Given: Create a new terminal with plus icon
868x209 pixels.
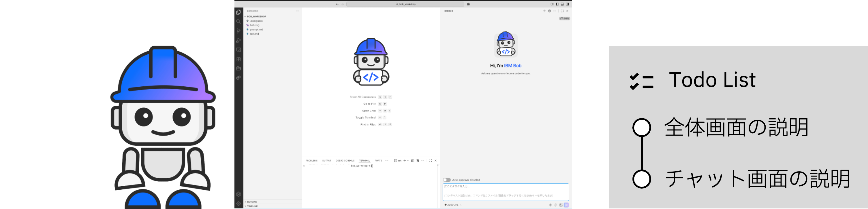Looking at the screenshot, I should (x=405, y=161).
